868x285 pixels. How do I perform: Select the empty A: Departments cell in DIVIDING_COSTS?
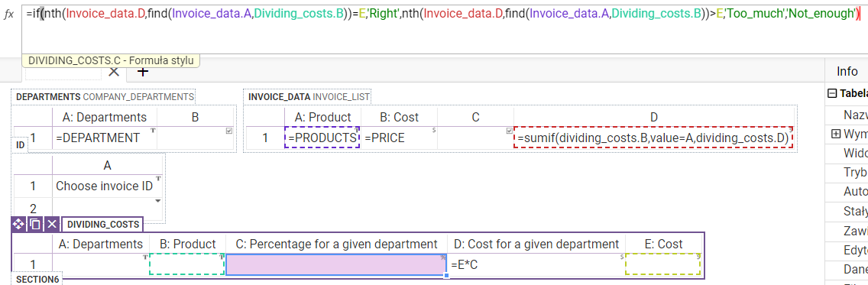tap(101, 265)
